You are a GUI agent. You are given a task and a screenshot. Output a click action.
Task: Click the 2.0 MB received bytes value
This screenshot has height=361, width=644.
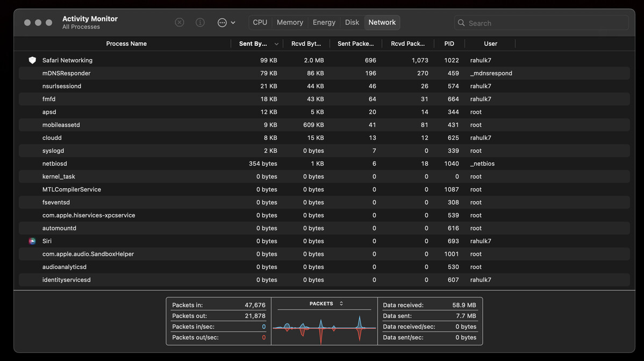tap(314, 60)
